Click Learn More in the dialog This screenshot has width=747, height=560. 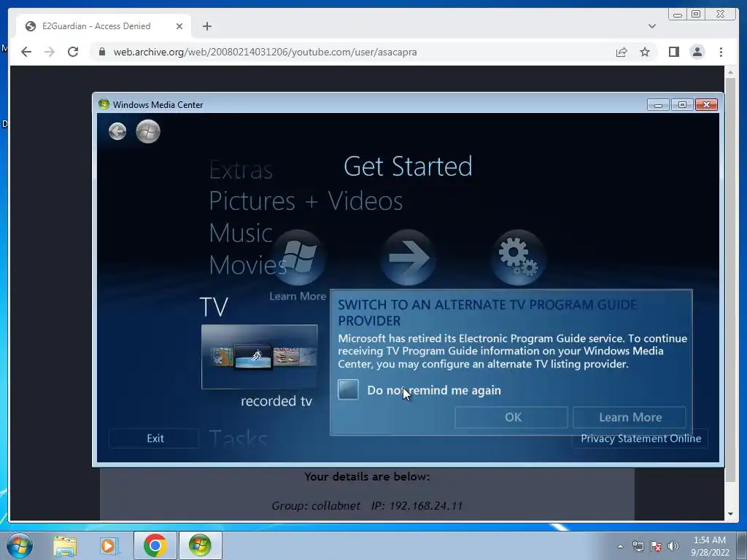click(630, 417)
